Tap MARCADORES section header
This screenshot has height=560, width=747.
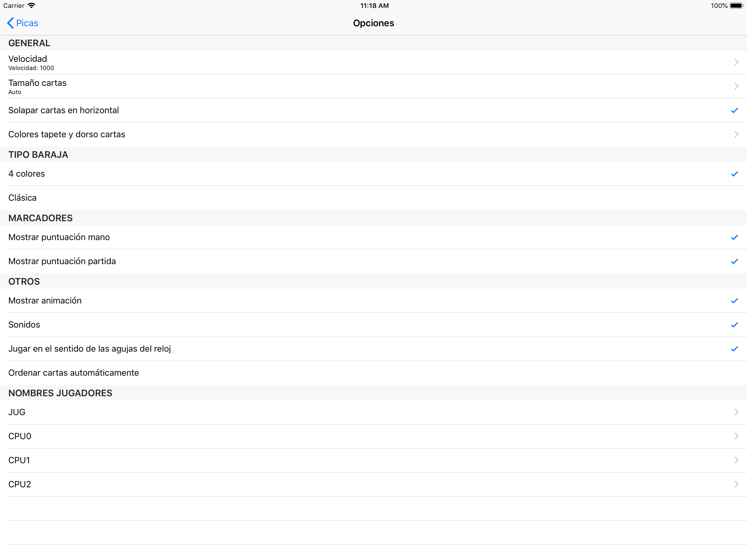pos(40,218)
